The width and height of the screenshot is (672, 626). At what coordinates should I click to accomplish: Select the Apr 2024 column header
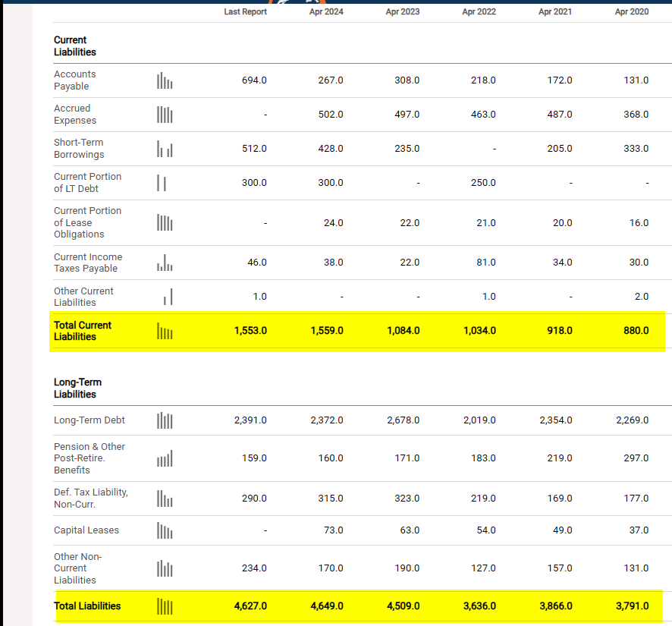(326, 11)
